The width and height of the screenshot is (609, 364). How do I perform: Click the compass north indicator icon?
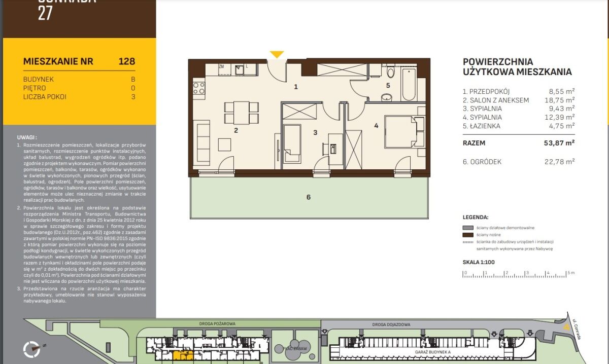[32, 349]
